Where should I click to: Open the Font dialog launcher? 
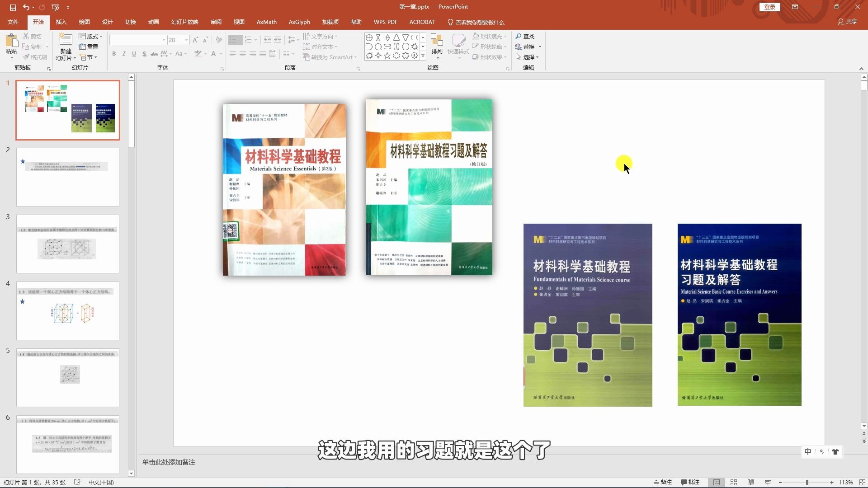click(222, 69)
